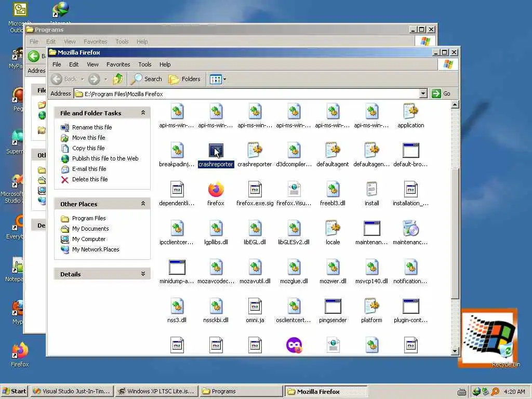Image resolution: width=532 pixels, height=399 pixels.
Task: Collapse the File and Folder Tasks panel
Action: [143, 113]
